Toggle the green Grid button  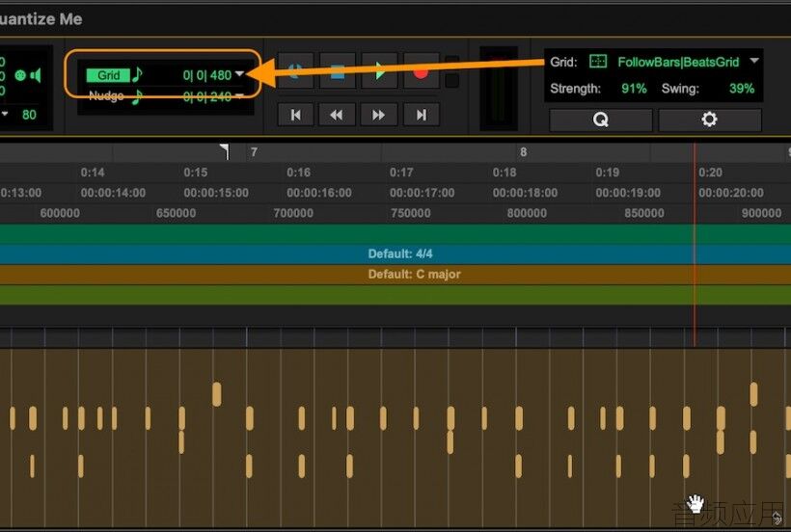[107, 75]
